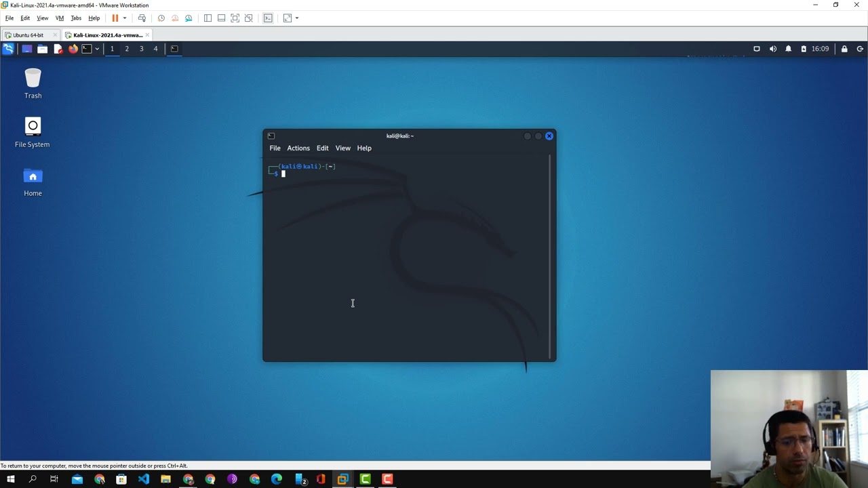The width and height of the screenshot is (868, 488).
Task: Open the Trash desktop icon
Action: (33, 83)
